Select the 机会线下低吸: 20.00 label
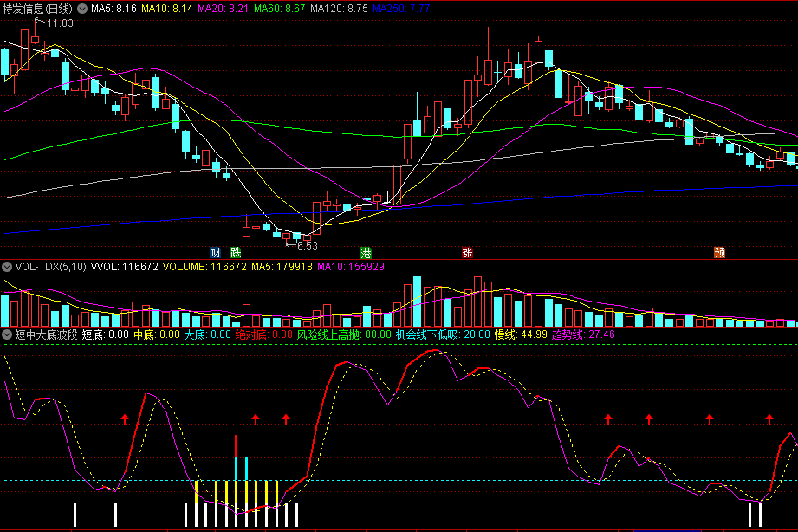The width and height of the screenshot is (798, 532). tap(443, 334)
